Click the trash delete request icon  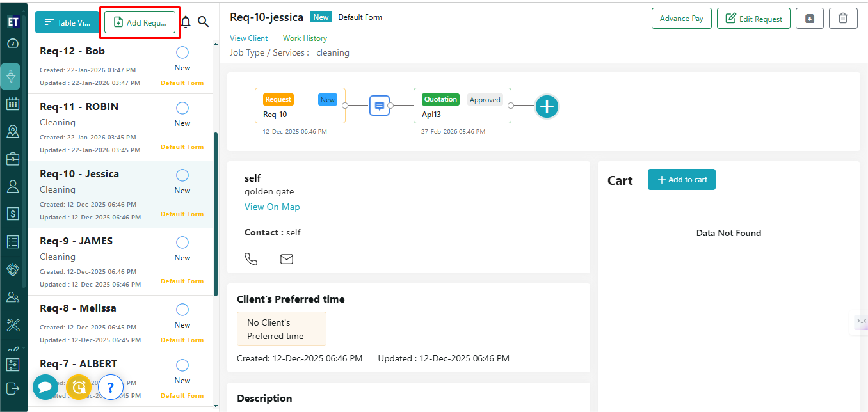click(843, 19)
